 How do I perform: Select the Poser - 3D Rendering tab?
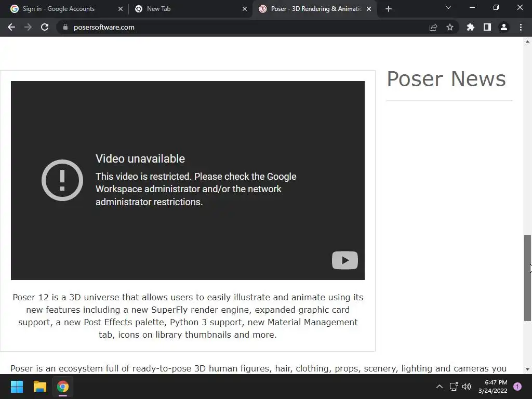(315, 9)
